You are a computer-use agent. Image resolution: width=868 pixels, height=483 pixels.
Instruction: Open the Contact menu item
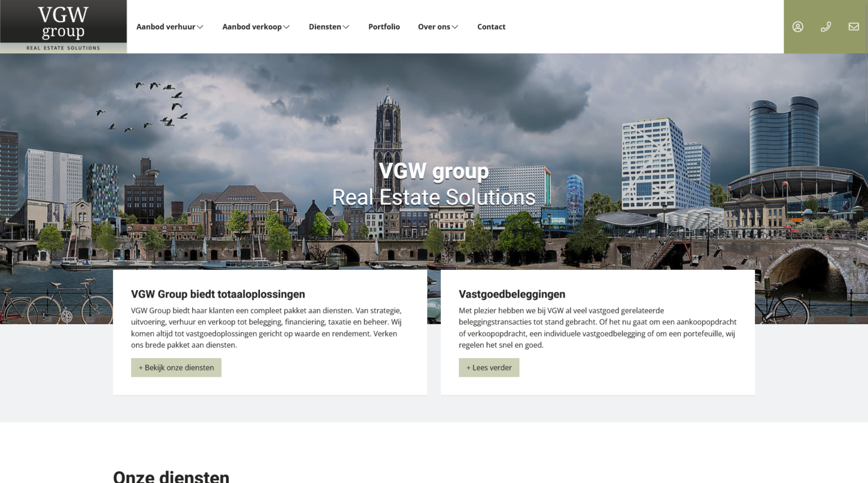[x=491, y=27]
